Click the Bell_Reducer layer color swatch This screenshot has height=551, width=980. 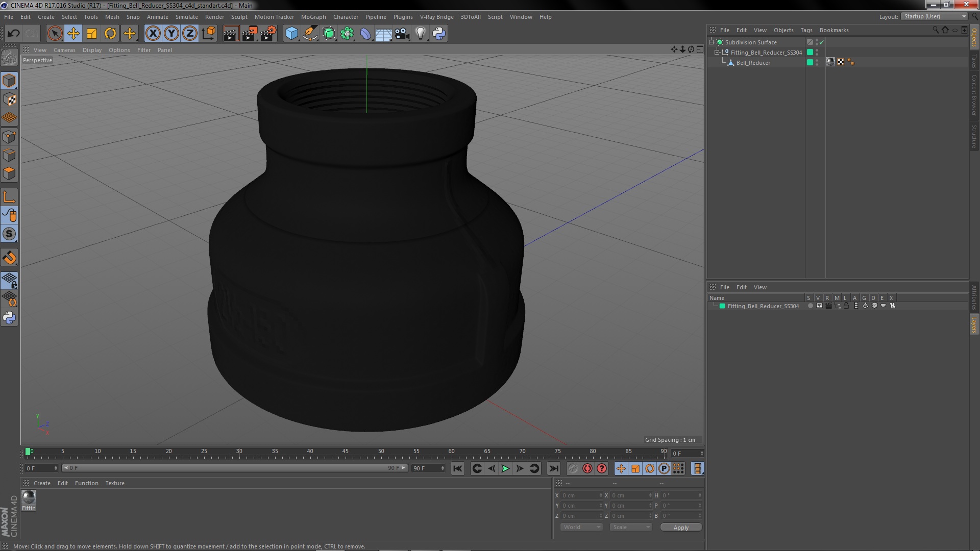(x=810, y=63)
